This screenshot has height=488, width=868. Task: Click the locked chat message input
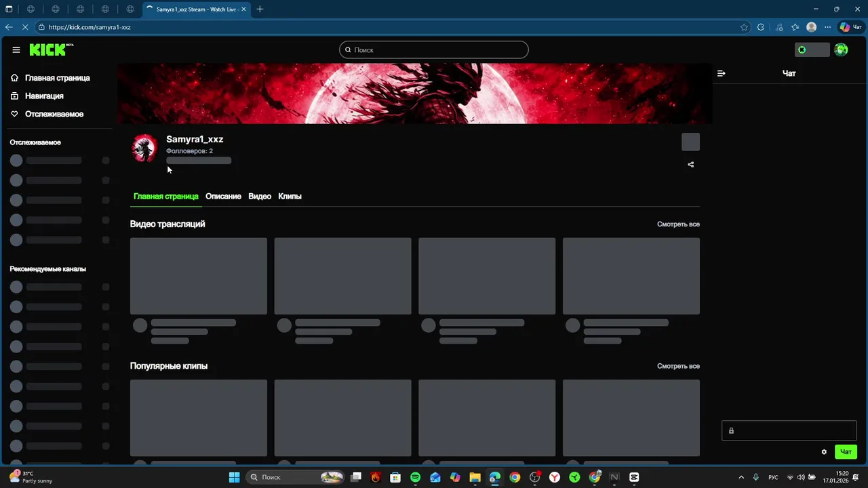coord(789,430)
